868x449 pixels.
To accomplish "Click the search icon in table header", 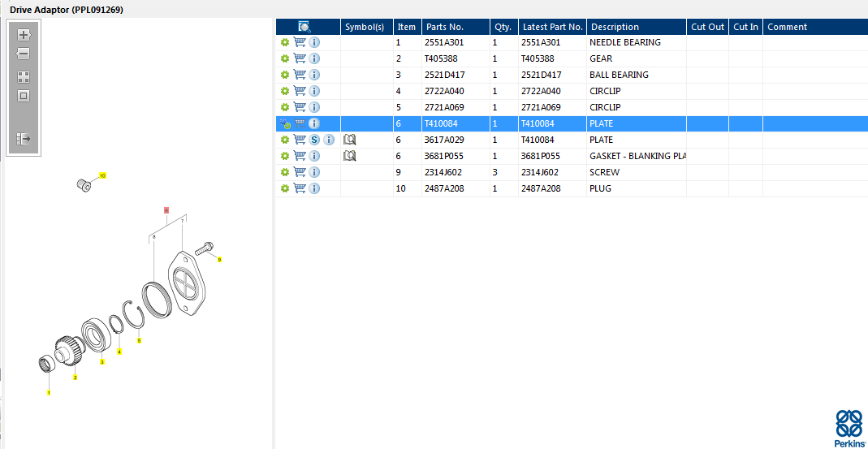I will click(304, 27).
